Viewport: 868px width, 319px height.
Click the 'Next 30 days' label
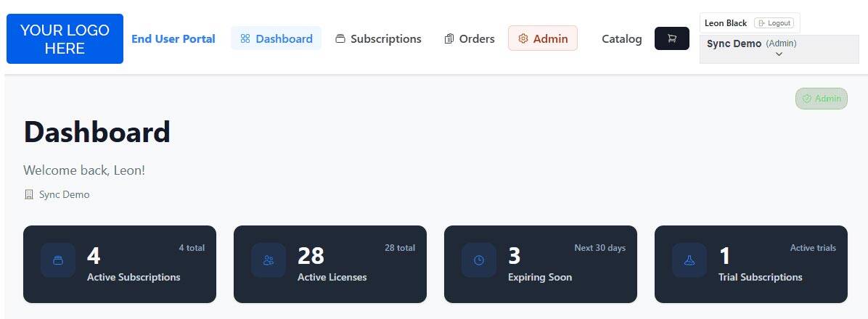tap(600, 248)
